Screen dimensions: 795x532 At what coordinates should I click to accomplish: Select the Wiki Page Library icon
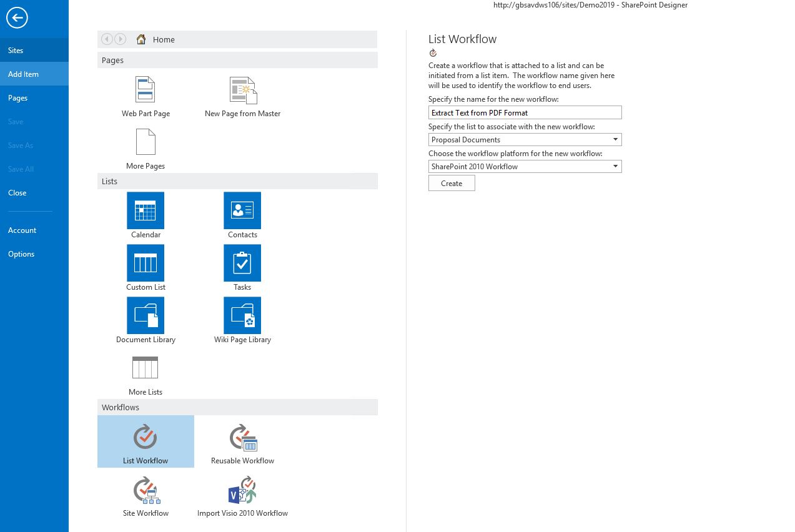coord(242,315)
